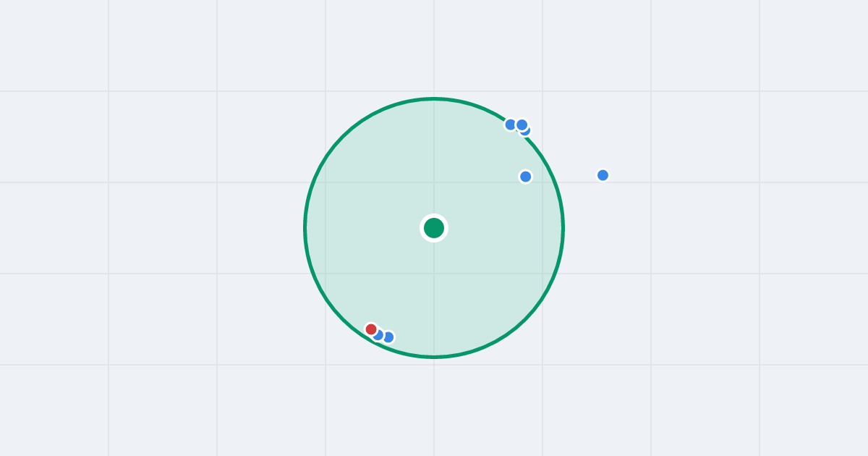Select the leftmost blue marker in the upper cluster

coord(511,124)
